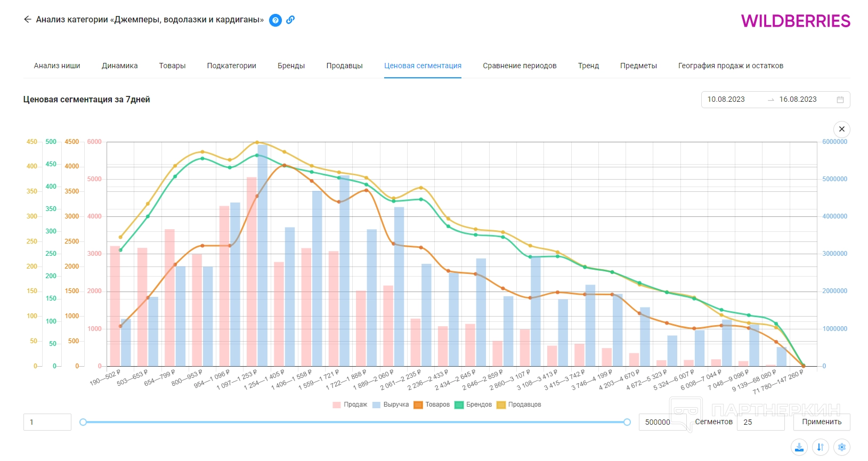
Task: Click the back arrow beside category title
Action: click(27, 20)
